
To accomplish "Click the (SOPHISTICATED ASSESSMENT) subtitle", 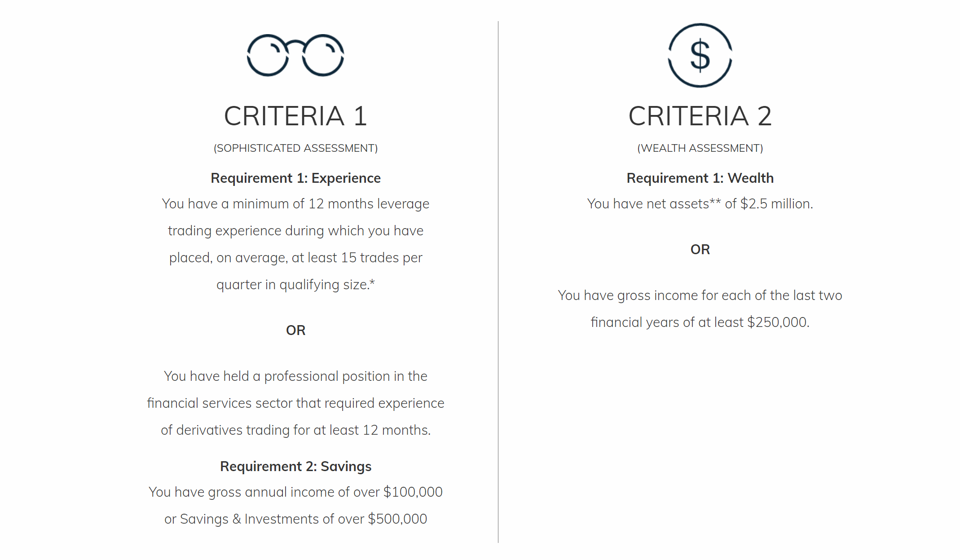I will pyautogui.click(x=295, y=148).
